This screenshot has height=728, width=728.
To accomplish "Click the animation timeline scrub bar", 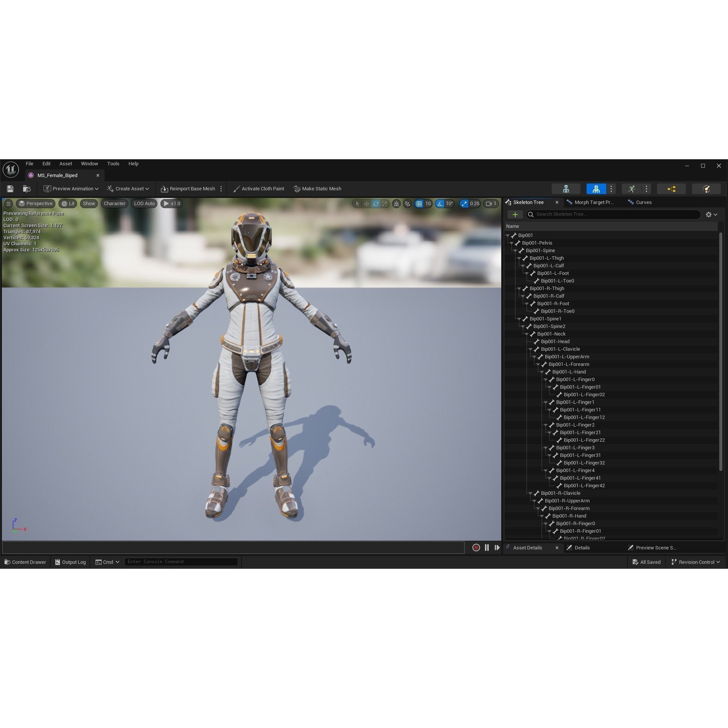I will (233, 548).
